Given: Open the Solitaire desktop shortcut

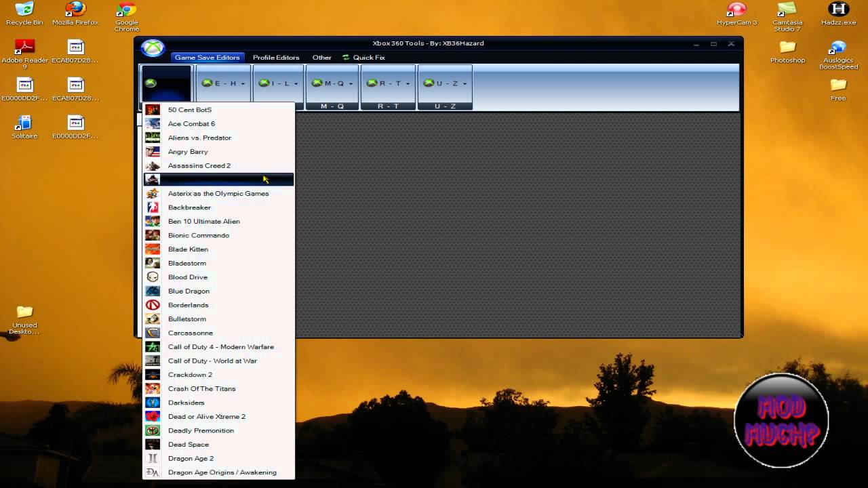Looking at the screenshot, I should [24, 127].
